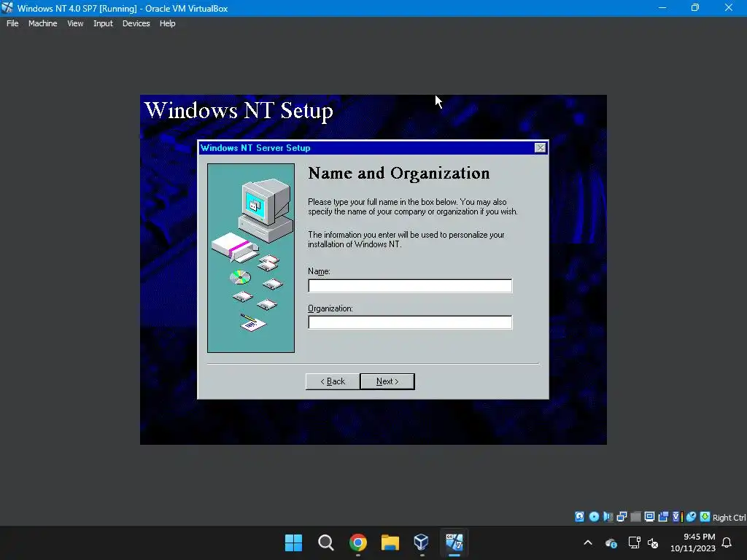Screen dimensions: 747x560
Task: Click the display status icon
Action: [x=649, y=517]
